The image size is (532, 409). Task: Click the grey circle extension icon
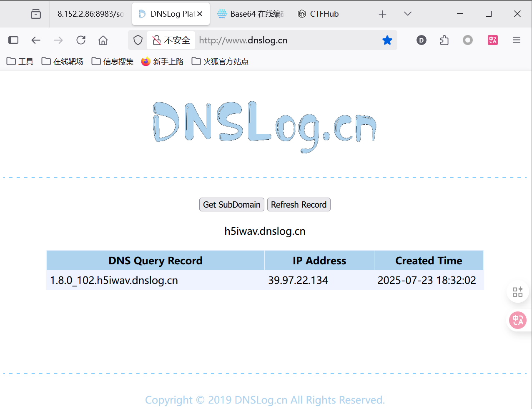468,40
